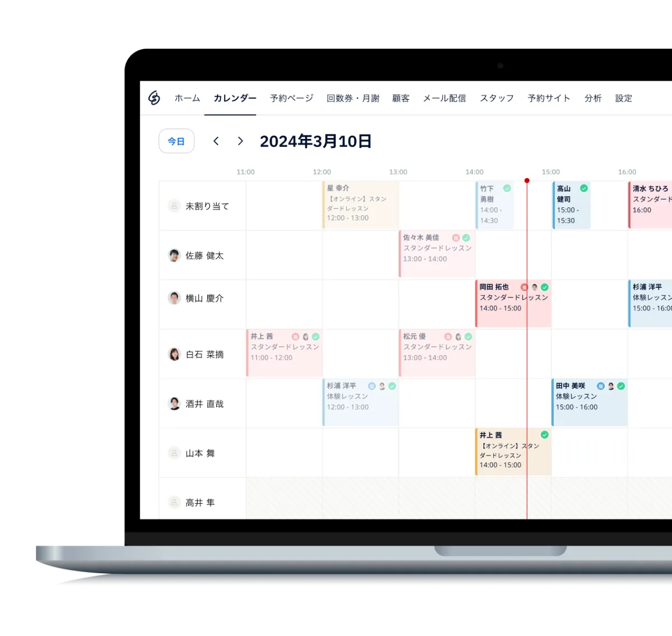Image resolution: width=672 pixels, height=636 pixels.
Task: Click red 指 badge on 松元 優 booking
Action: (448, 337)
